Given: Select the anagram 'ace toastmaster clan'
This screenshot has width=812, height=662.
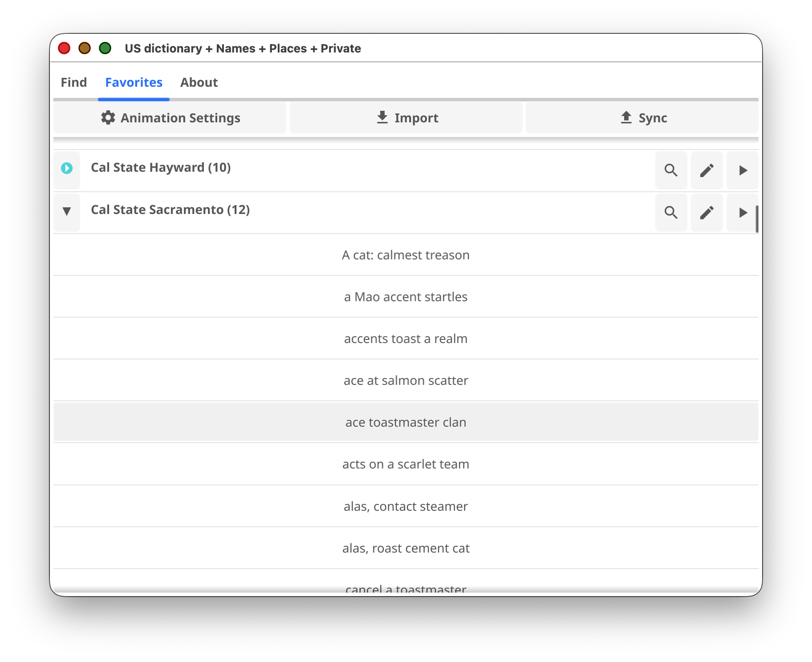Looking at the screenshot, I should pos(406,422).
